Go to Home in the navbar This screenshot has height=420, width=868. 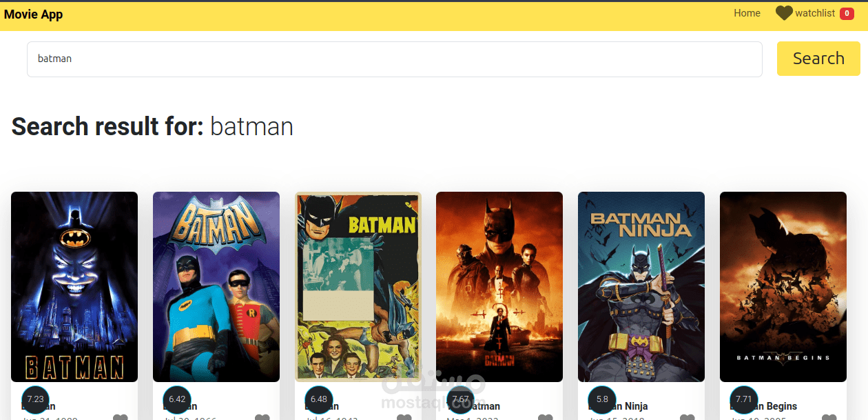click(x=747, y=13)
